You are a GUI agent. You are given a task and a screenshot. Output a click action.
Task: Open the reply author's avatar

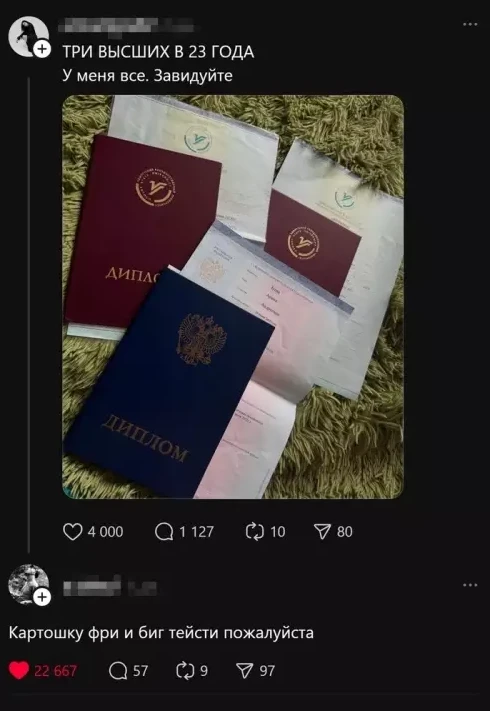click(x=28, y=584)
